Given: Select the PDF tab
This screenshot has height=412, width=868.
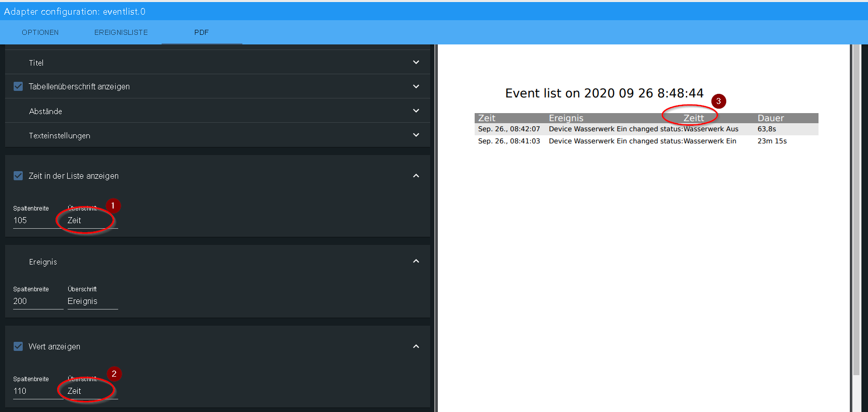Looking at the screenshot, I should click(x=201, y=32).
